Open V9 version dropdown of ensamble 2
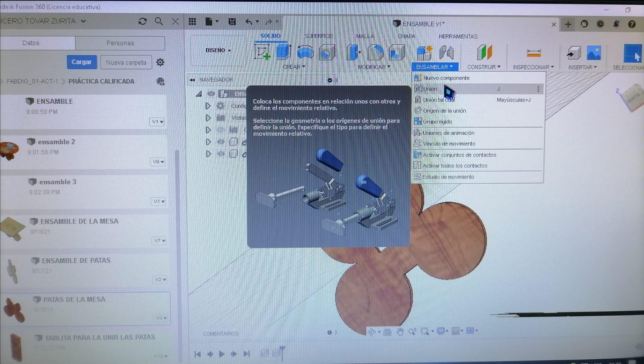Image resolution: width=644 pixels, height=364 pixels. point(157,161)
